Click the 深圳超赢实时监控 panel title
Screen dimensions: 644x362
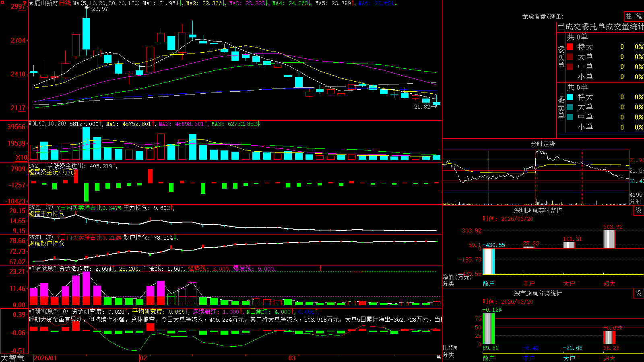(538, 210)
